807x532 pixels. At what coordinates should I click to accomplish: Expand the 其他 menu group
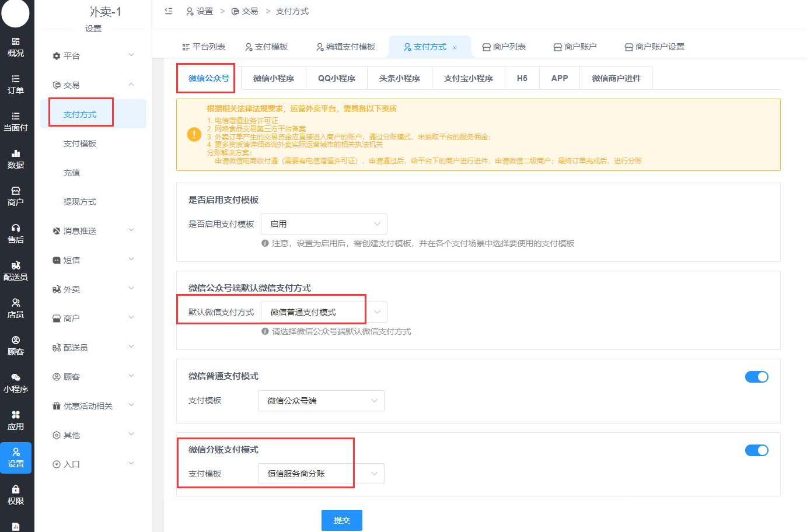point(93,435)
